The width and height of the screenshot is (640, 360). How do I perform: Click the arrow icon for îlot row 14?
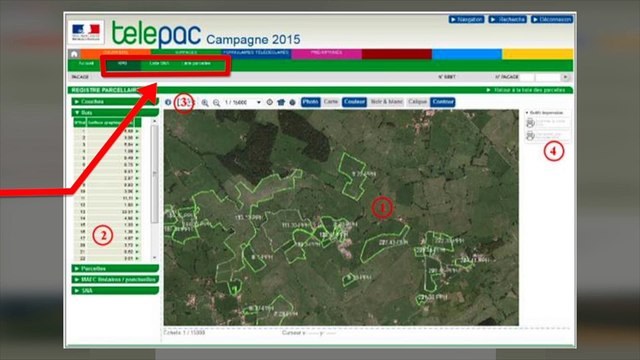click(x=137, y=218)
